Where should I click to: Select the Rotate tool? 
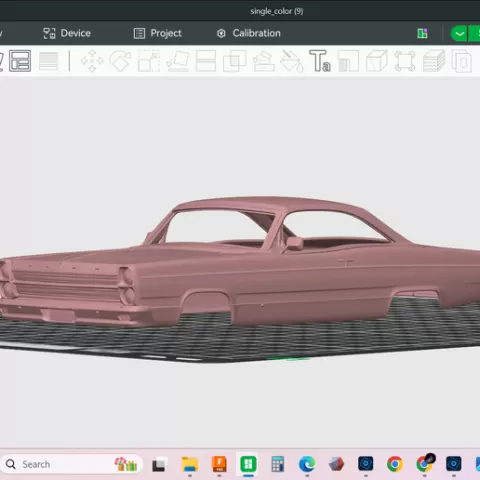120,61
